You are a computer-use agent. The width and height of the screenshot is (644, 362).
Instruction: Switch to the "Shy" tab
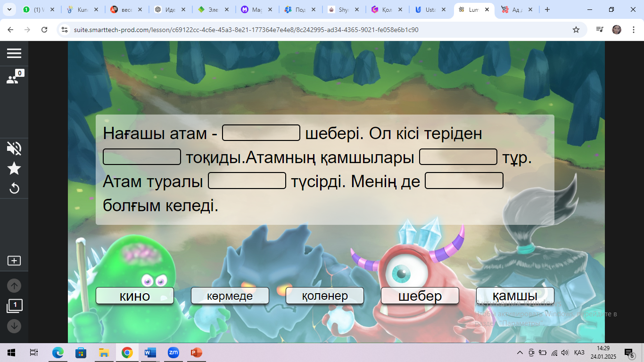[343, 9]
